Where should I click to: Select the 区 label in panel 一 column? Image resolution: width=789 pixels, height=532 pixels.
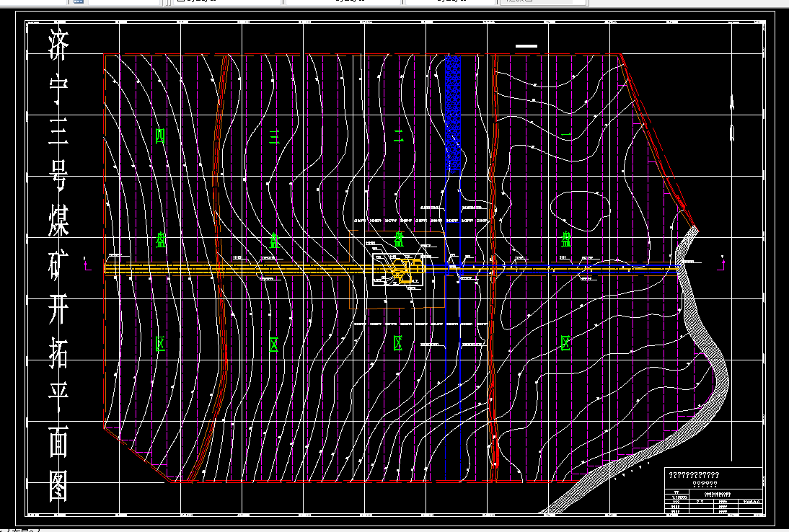(x=565, y=343)
